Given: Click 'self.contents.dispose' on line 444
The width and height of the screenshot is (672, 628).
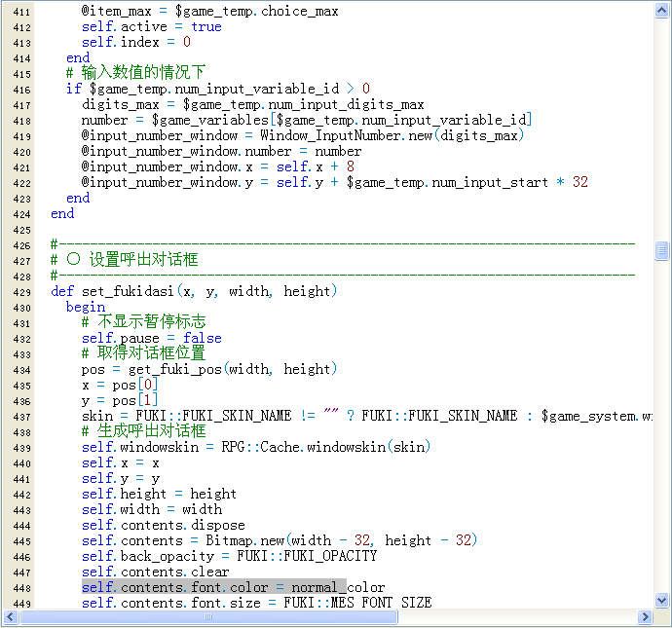Looking at the screenshot, I should pyautogui.click(x=164, y=525).
